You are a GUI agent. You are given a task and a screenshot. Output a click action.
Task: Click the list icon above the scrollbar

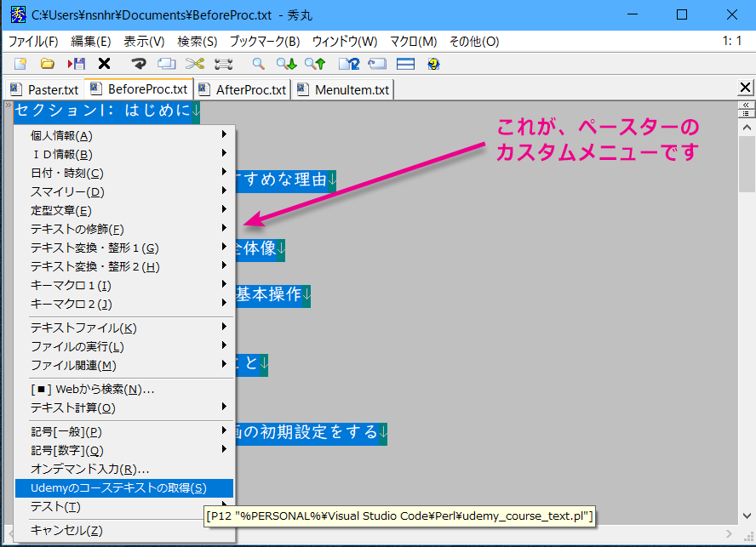746,113
